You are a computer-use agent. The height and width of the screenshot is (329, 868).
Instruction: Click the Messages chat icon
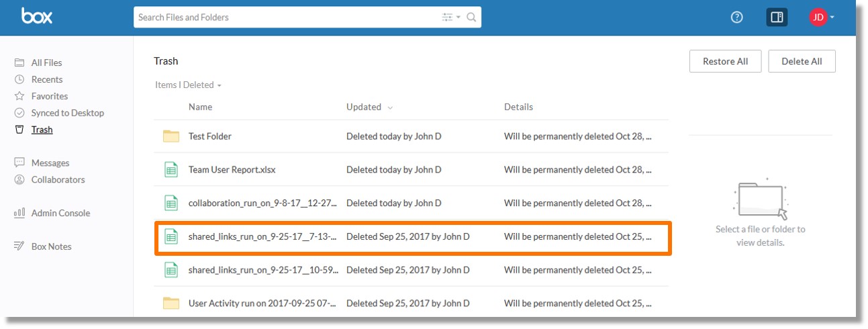[19, 162]
